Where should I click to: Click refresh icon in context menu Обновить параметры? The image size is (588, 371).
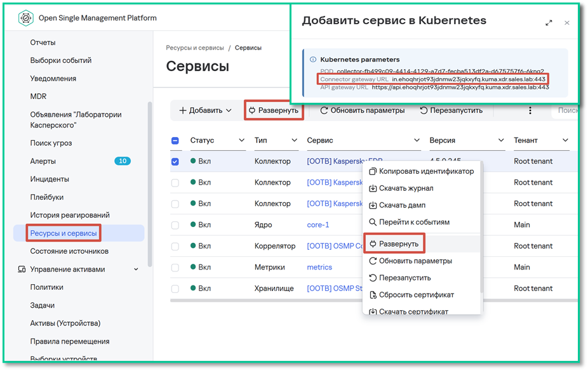[x=373, y=261]
